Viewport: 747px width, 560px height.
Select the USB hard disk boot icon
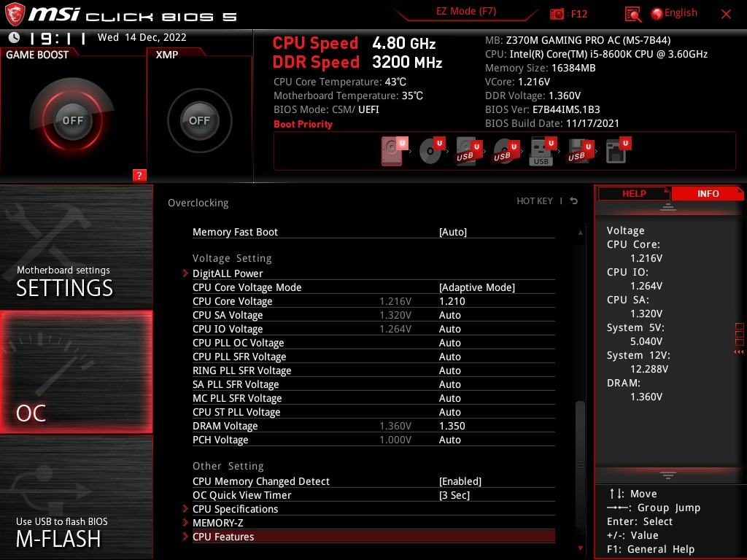pyautogui.click(x=469, y=151)
